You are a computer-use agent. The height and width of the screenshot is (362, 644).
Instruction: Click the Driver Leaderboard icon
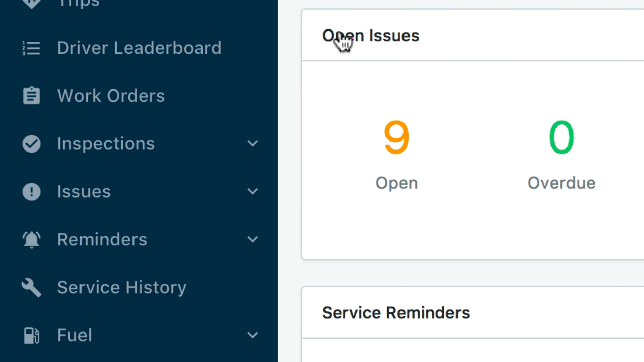tap(31, 48)
